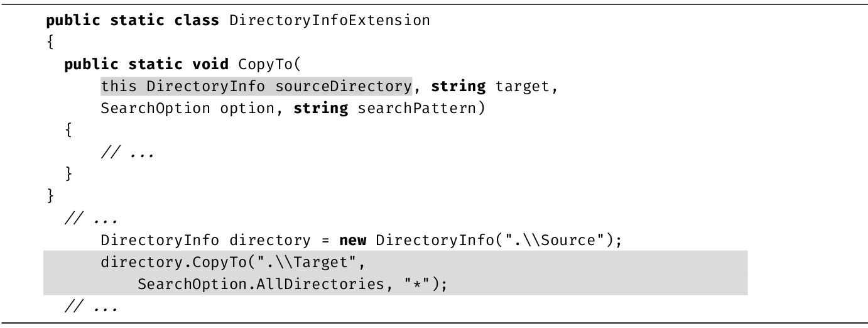Click the "class" keyword

pyautogui.click(x=197, y=20)
